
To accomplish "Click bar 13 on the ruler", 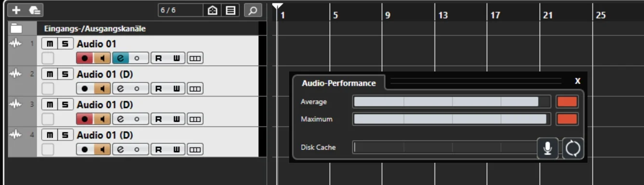I will [443, 15].
